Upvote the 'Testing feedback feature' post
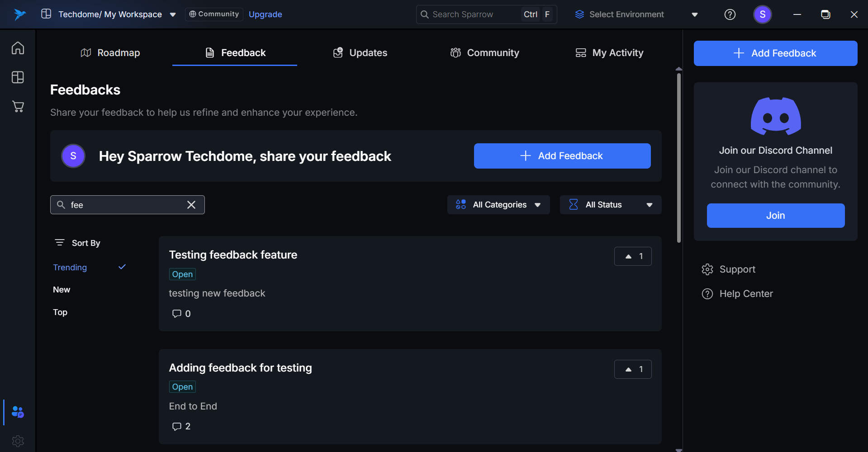The height and width of the screenshot is (452, 868). pos(632,256)
